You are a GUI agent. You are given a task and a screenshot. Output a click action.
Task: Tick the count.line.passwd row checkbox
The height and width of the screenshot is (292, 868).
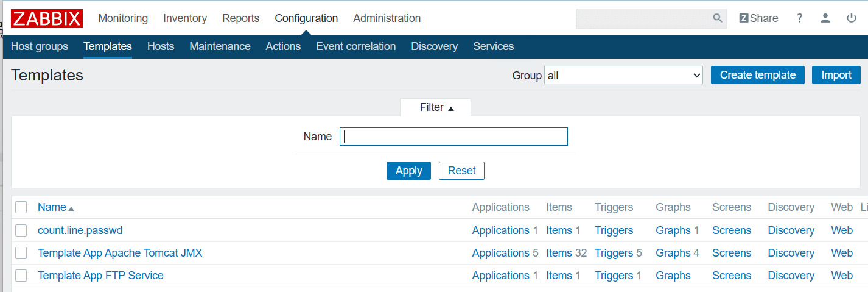pyautogui.click(x=21, y=230)
